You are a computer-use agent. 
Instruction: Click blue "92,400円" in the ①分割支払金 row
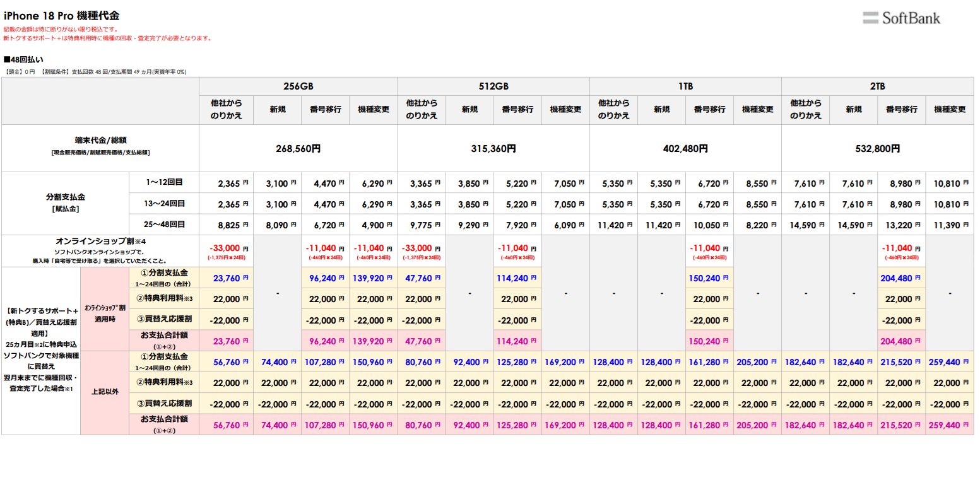click(x=469, y=362)
